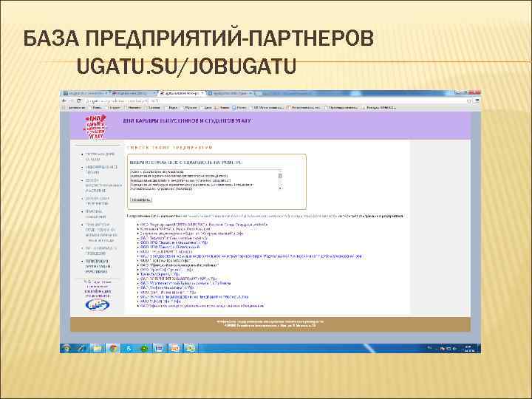The image size is (532, 399).
Task: Click the taskbar clock
Action: 469,349
